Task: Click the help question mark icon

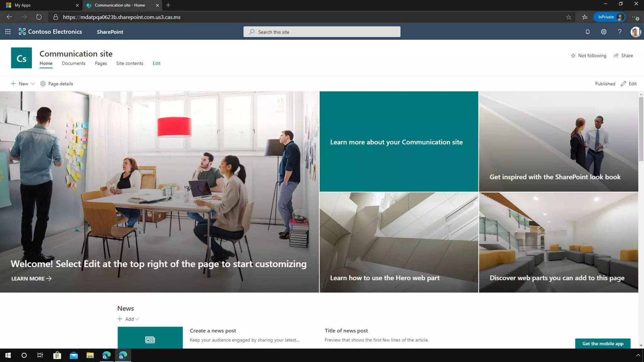Action: pos(619,32)
